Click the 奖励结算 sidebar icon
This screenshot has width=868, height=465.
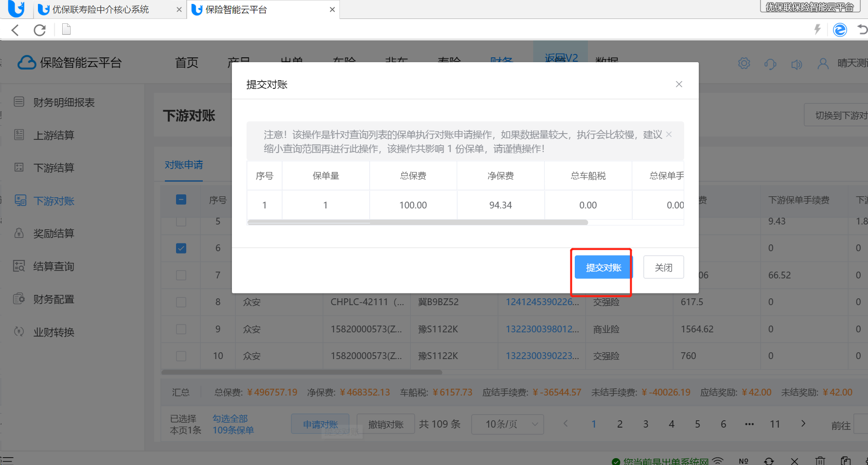[x=19, y=233]
